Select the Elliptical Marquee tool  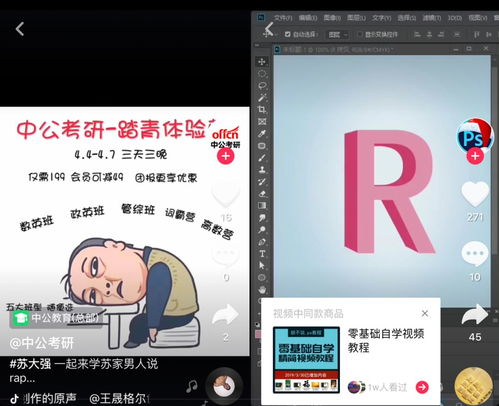coord(262,74)
